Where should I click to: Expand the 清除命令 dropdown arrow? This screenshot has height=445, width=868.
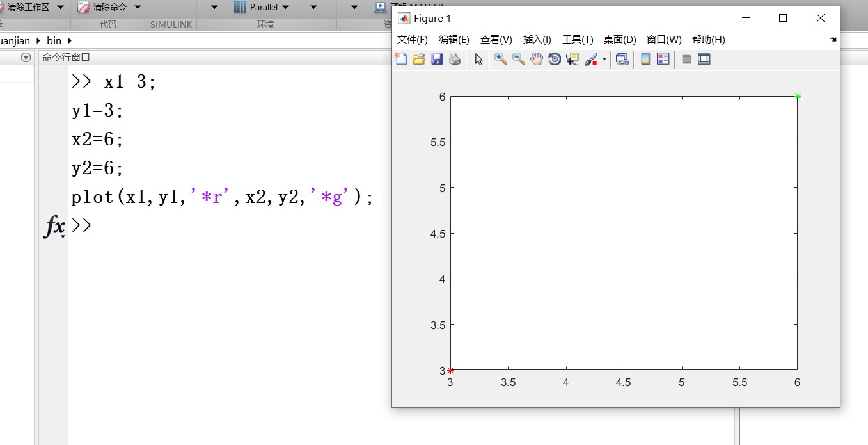pos(138,7)
